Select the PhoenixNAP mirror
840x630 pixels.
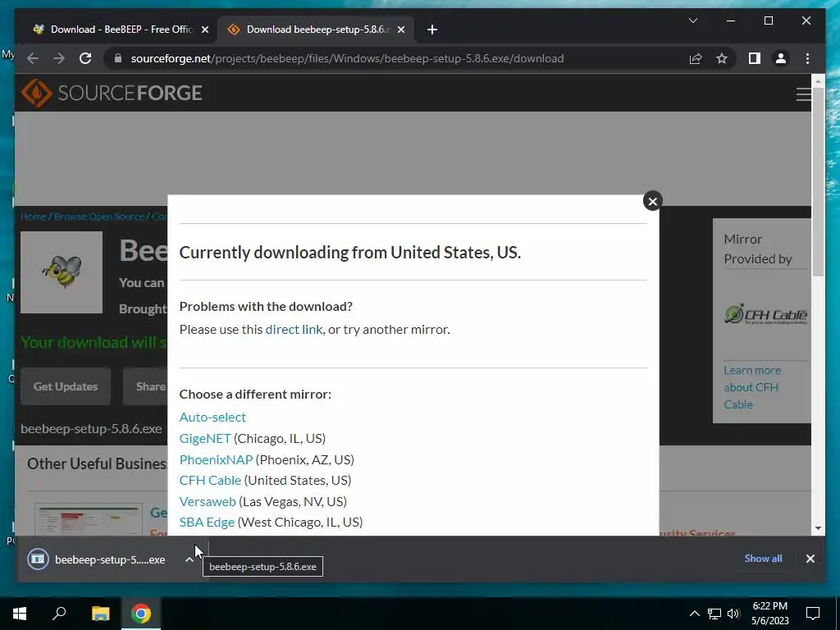click(x=216, y=459)
